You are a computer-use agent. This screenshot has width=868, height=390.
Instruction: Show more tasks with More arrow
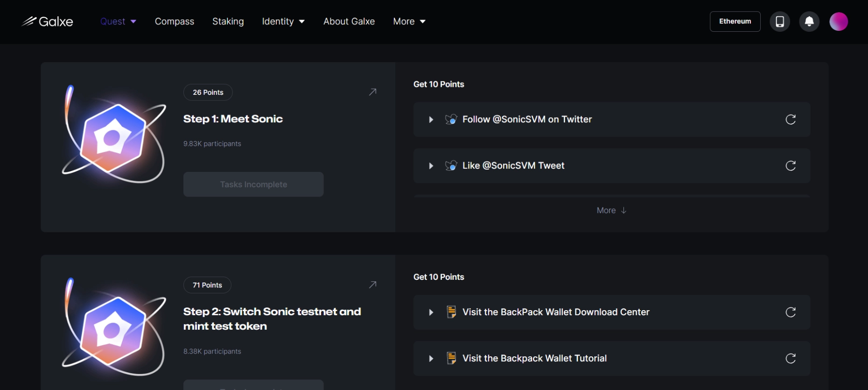[611, 211]
